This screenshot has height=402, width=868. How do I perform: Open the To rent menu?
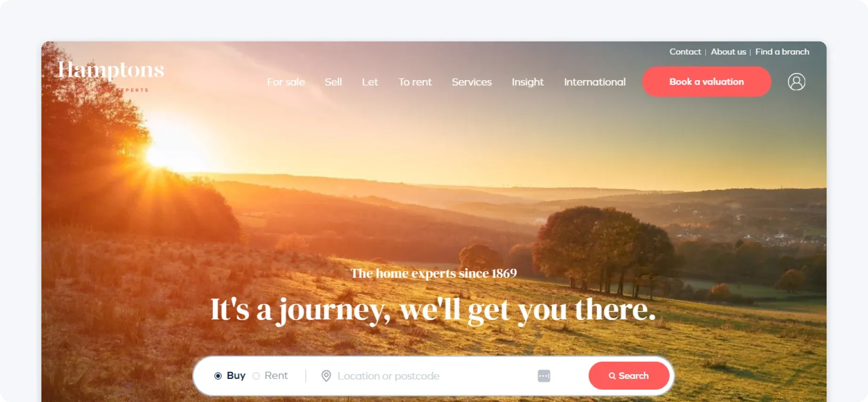(415, 82)
